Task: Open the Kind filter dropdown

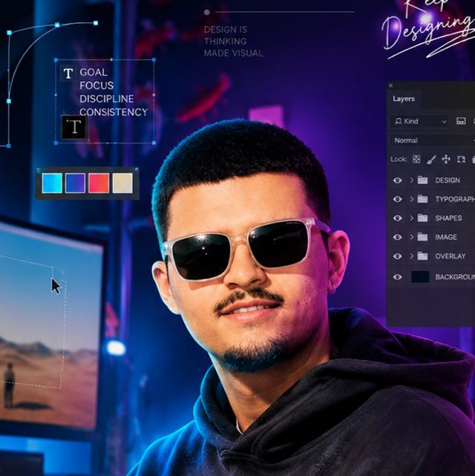Action: coord(420,122)
